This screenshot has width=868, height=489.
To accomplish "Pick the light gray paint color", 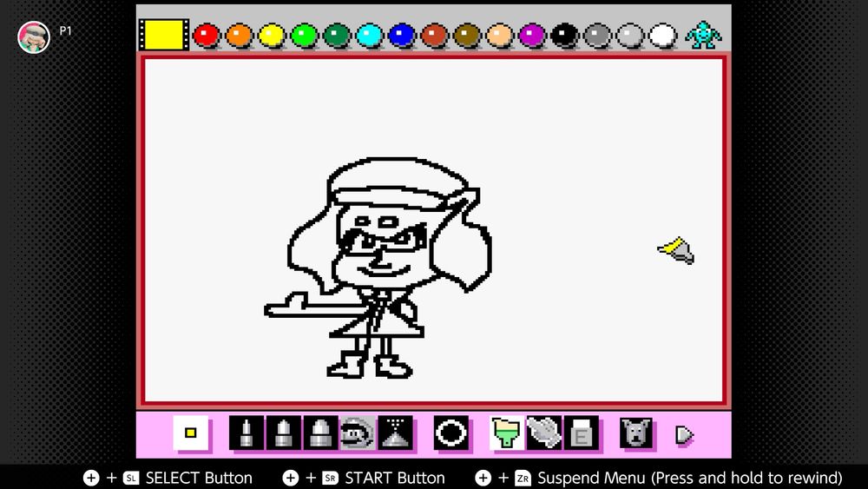I will coord(630,36).
